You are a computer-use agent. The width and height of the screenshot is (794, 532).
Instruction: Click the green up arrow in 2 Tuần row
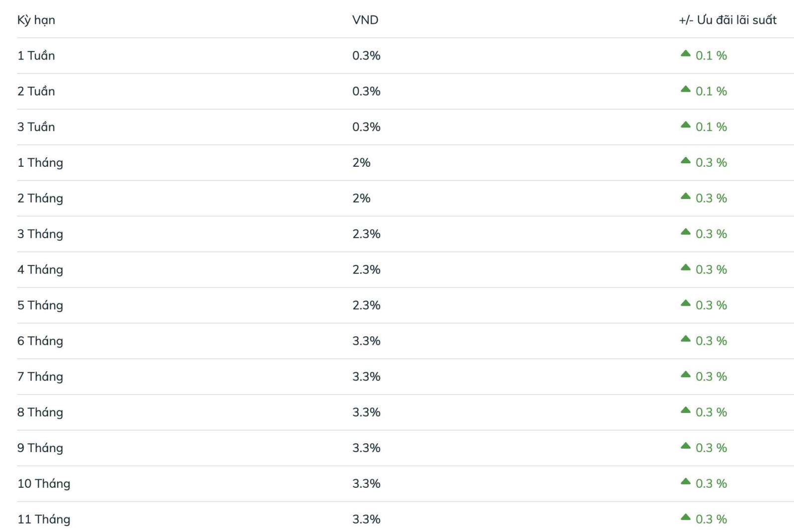pos(685,89)
